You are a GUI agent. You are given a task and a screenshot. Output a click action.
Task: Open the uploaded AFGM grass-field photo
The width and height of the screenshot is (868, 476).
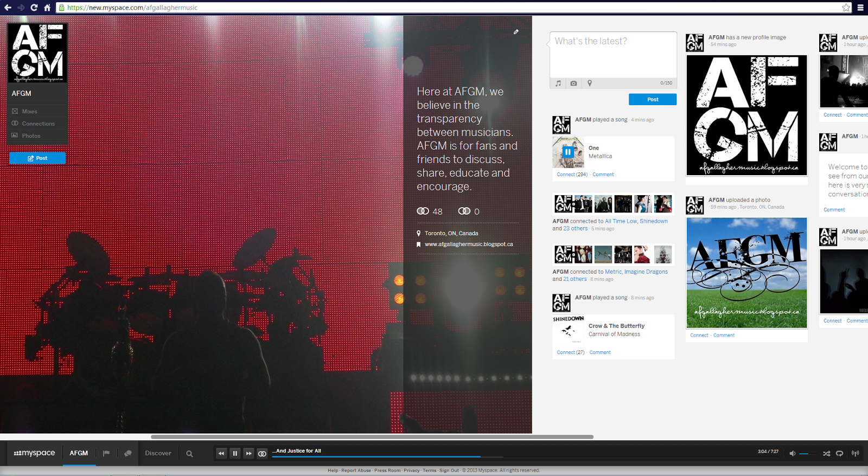[x=746, y=273]
